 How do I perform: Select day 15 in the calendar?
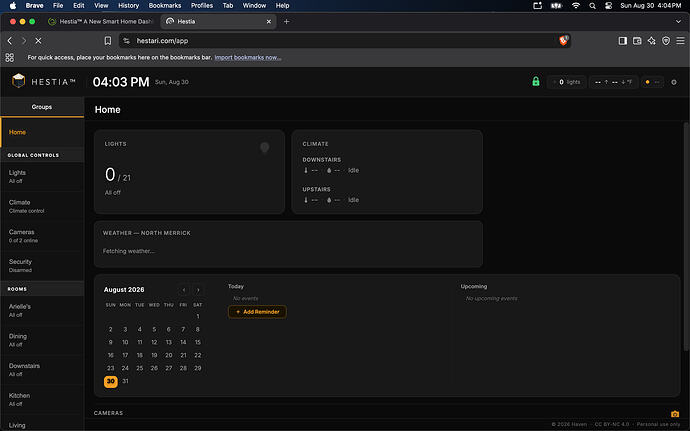click(198, 342)
